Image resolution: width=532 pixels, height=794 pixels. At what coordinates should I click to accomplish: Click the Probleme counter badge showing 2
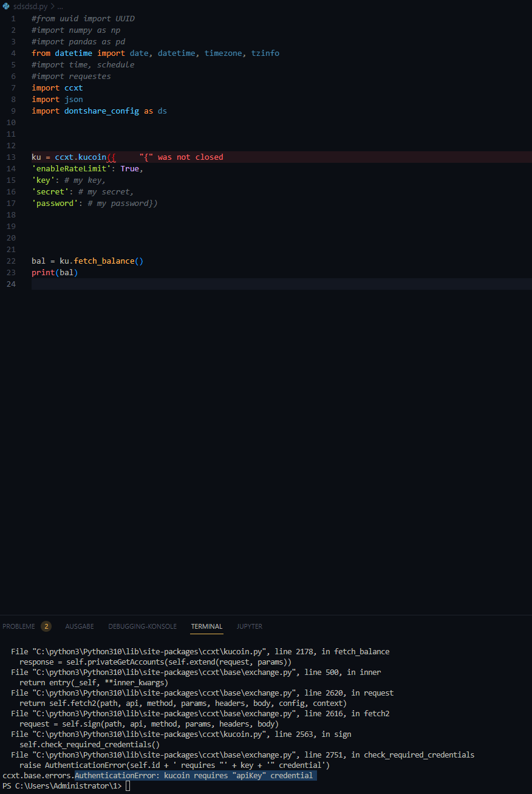coord(46,626)
